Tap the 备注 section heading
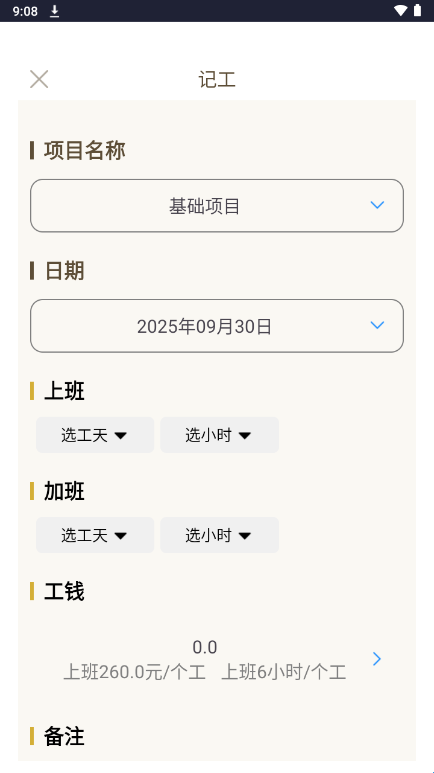 pyautogui.click(x=64, y=736)
